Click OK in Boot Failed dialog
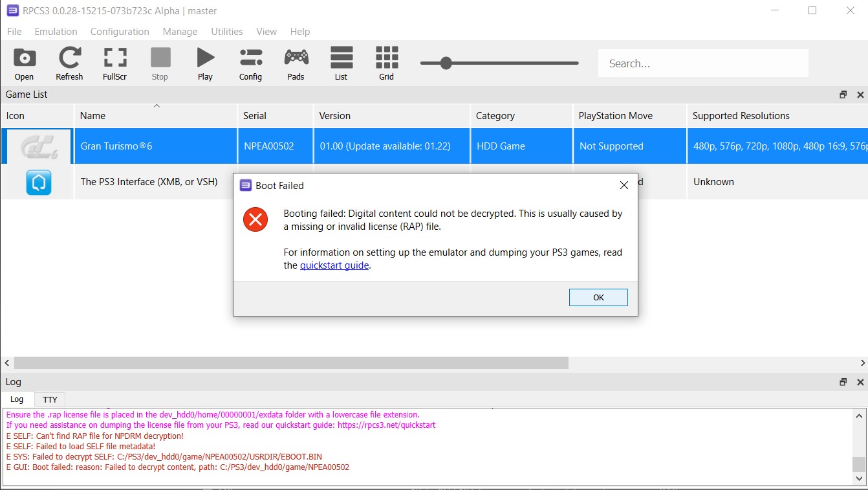This screenshot has height=490, width=868. 598,297
